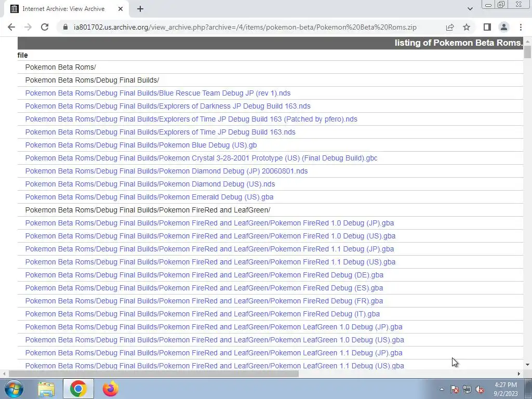The image size is (532, 399).
Task: Open Pokemon Crystal 3-28-2001 Prototype link
Action: (201, 158)
